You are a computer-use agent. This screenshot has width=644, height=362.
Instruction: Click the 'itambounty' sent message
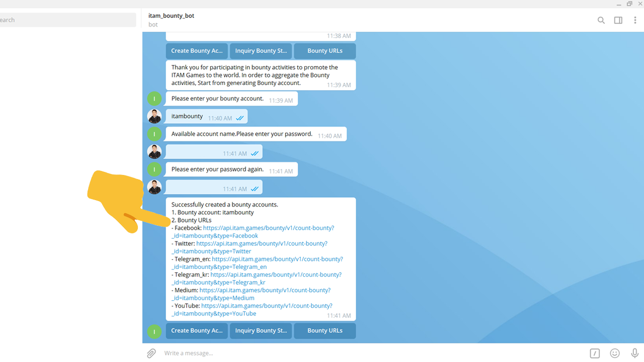pyautogui.click(x=206, y=116)
